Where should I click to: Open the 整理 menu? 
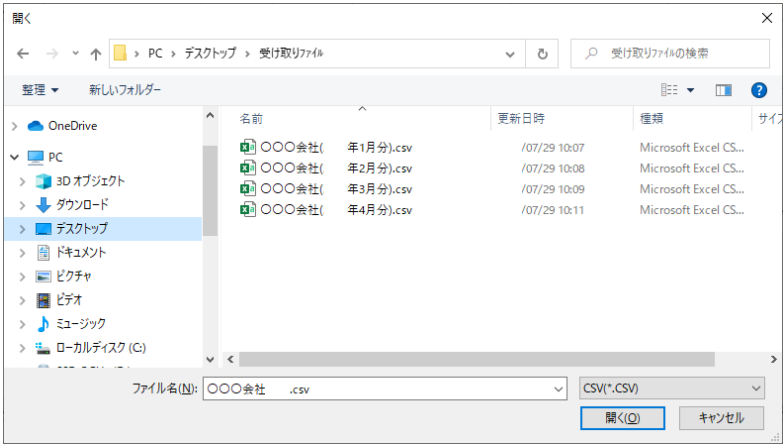click(x=40, y=90)
